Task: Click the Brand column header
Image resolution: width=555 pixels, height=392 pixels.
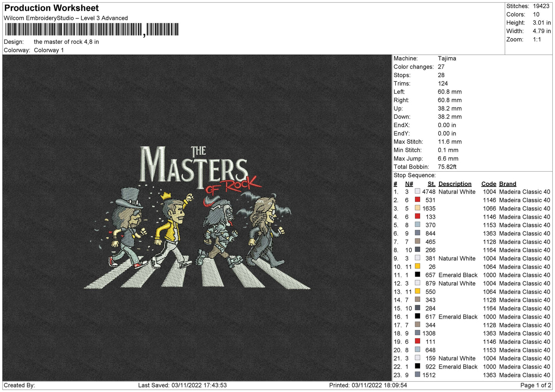Action: click(508, 184)
